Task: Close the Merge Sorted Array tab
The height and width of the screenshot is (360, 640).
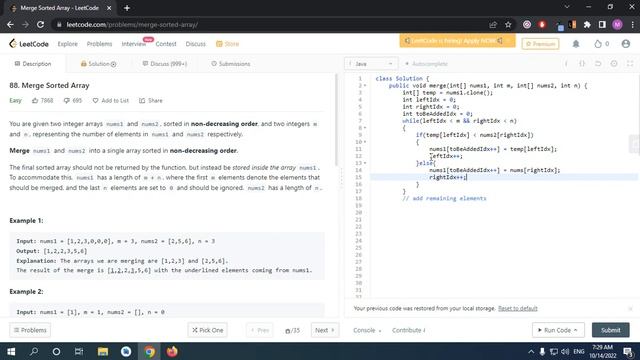Action: click(109, 8)
